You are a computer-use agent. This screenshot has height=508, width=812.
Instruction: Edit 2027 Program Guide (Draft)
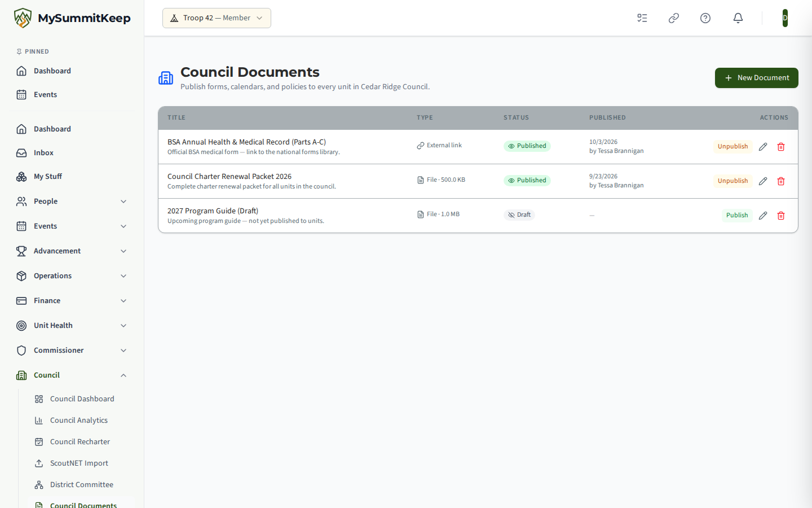[x=763, y=216]
